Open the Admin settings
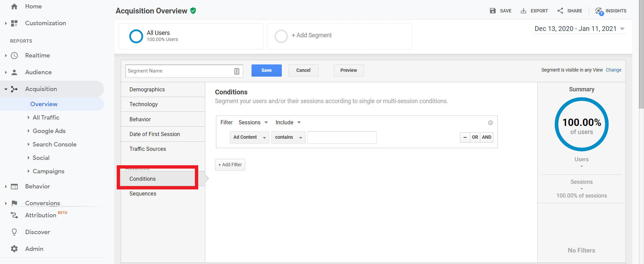Viewport: 644px width, 264px height. [34, 249]
